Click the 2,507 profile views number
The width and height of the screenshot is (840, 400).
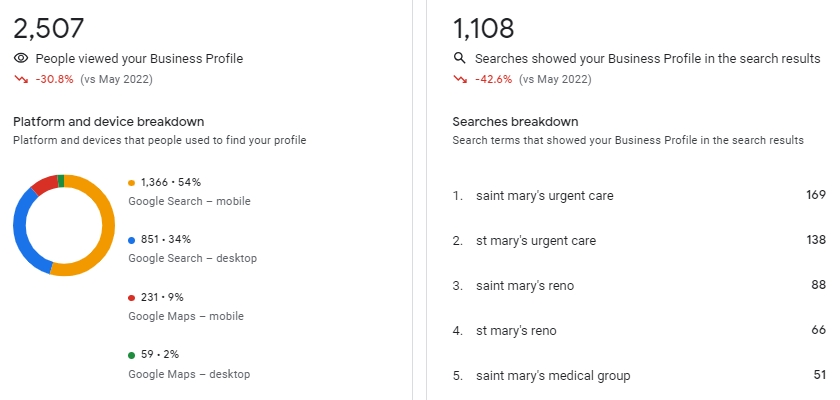click(49, 28)
